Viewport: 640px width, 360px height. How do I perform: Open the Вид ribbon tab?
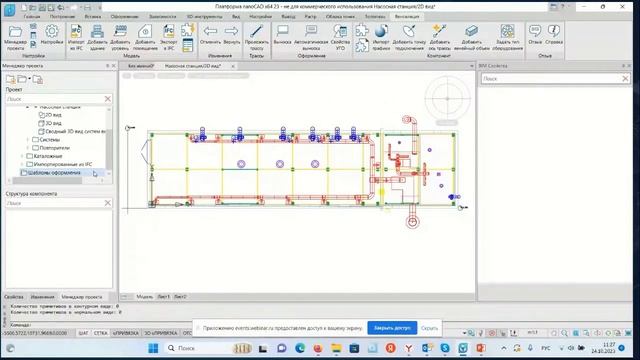(236, 17)
